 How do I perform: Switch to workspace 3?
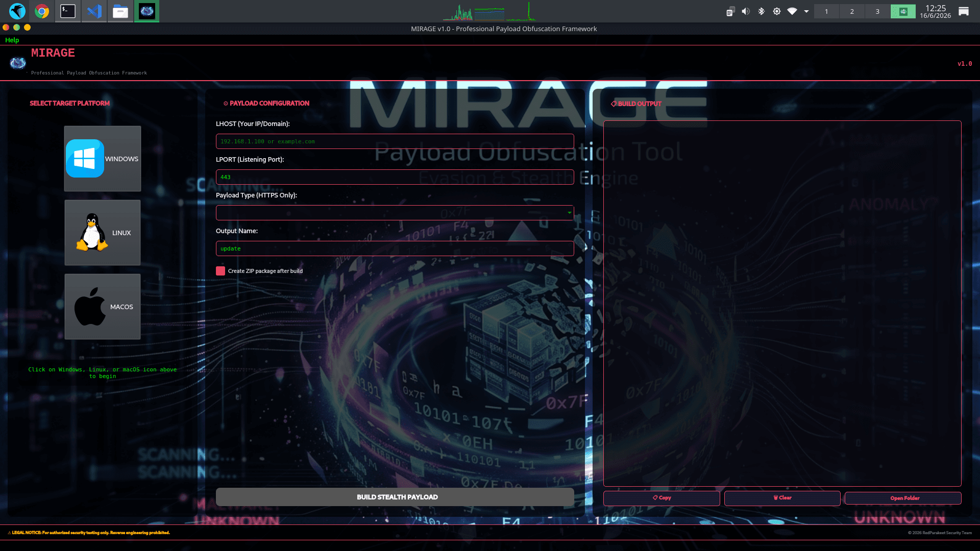click(877, 11)
